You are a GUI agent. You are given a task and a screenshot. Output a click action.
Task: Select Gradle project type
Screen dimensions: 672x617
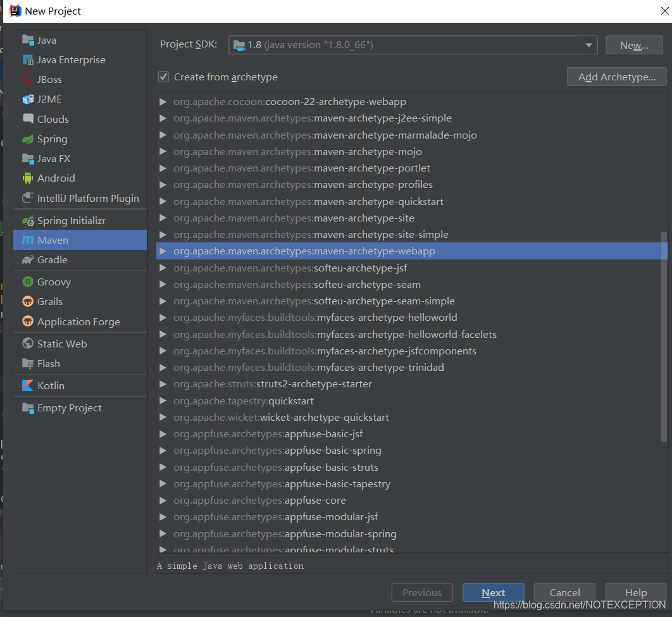pyautogui.click(x=53, y=259)
